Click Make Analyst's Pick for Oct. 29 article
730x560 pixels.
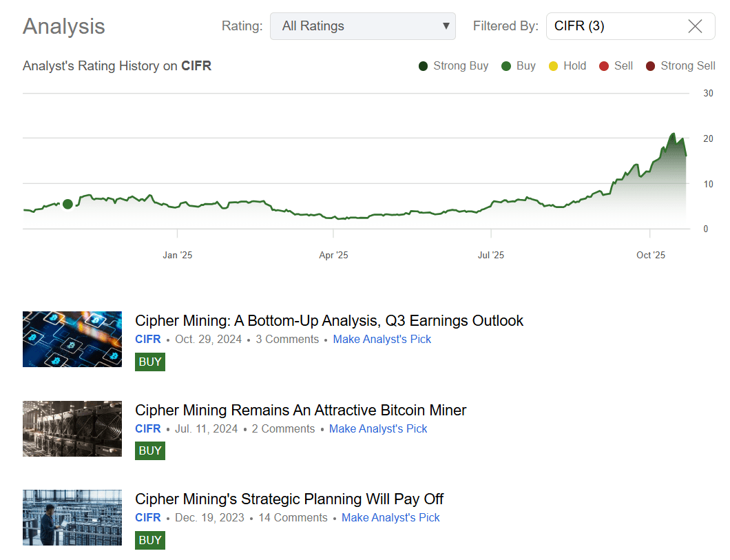(382, 339)
